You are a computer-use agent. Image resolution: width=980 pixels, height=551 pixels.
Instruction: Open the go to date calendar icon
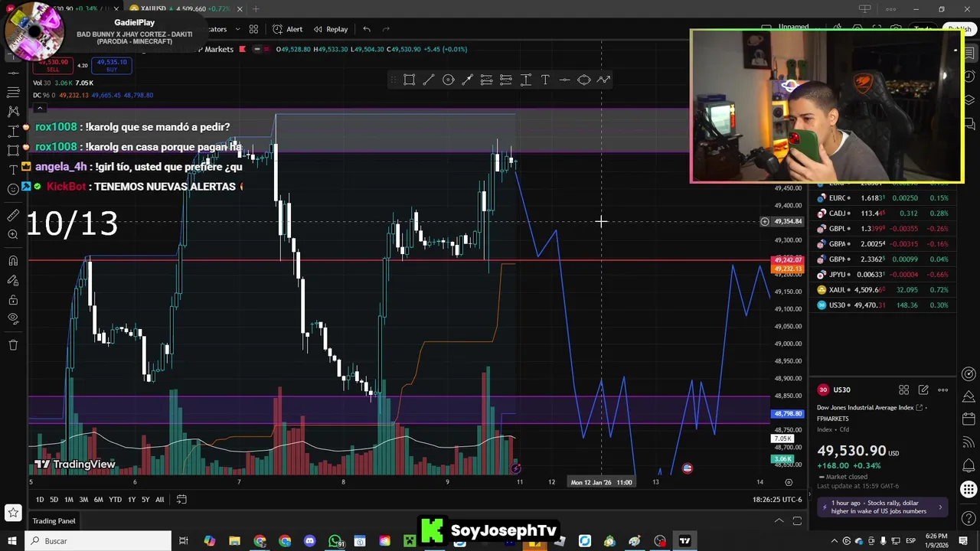coord(181,499)
